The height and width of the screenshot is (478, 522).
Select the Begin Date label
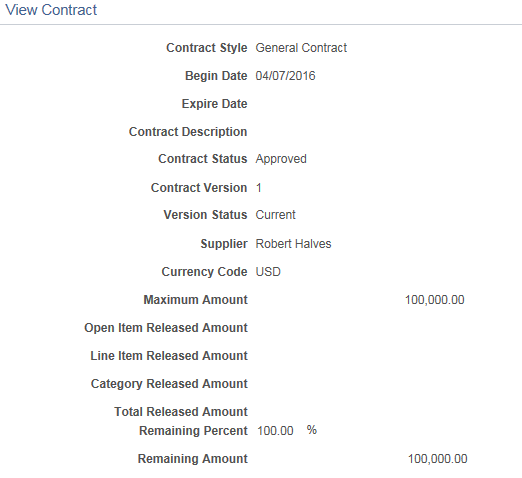216,76
